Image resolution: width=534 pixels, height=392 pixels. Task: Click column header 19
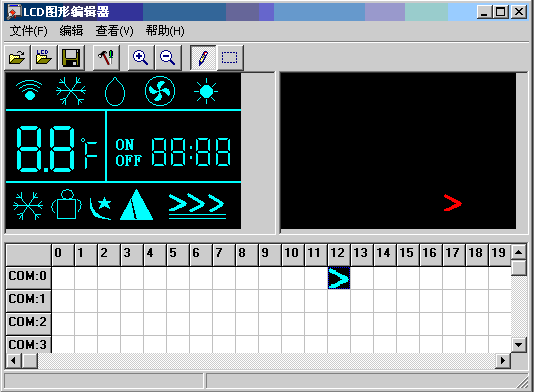500,254
